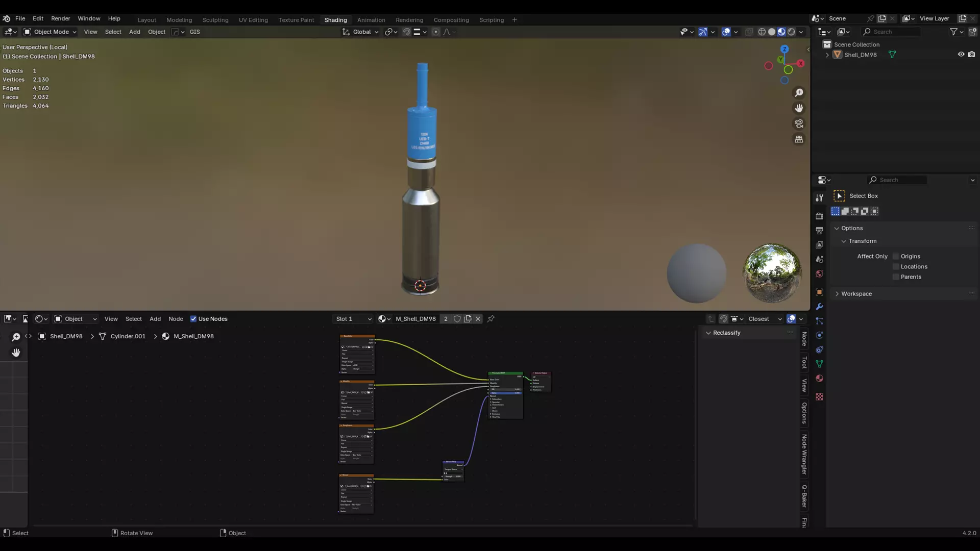Select rendered viewport shading mode icon
980x551 pixels.
pos(791,32)
